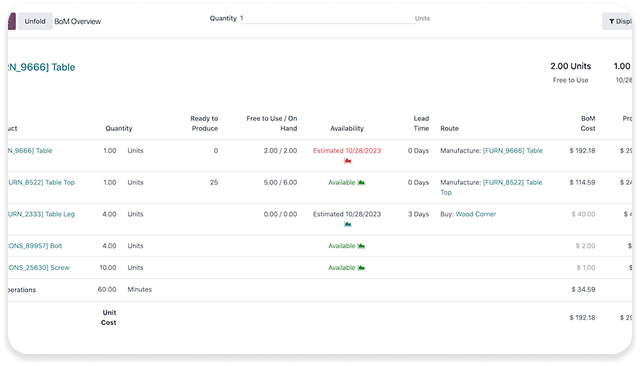Click the Unfold button
Viewport: 640px width, 366px height.
point(35,21)
